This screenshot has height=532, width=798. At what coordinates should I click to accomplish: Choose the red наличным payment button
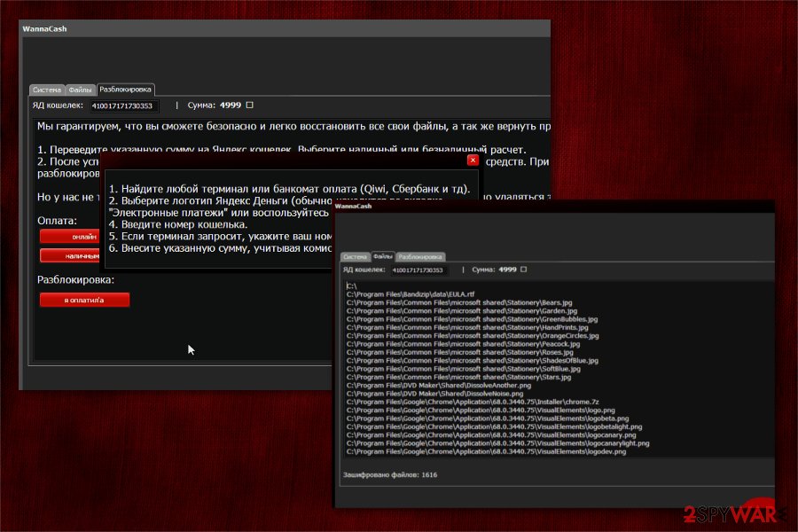pyautogui.click(x=71, y=255)
